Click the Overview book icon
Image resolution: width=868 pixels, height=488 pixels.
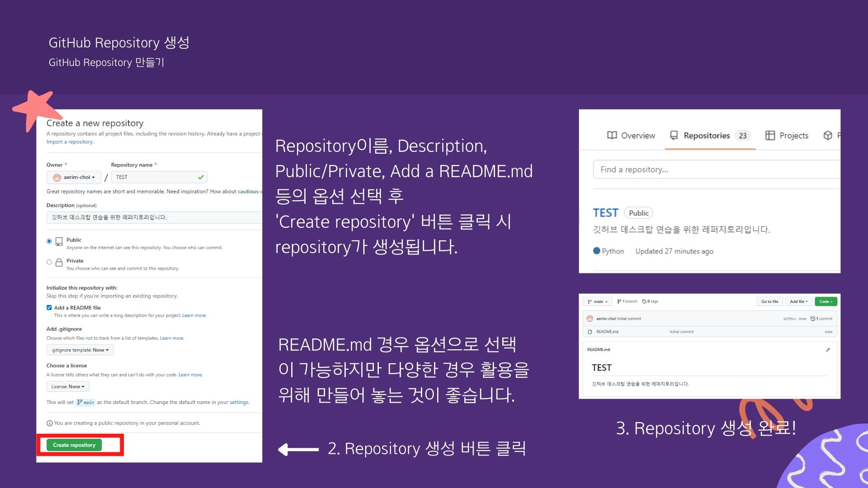tap(612, 136)
